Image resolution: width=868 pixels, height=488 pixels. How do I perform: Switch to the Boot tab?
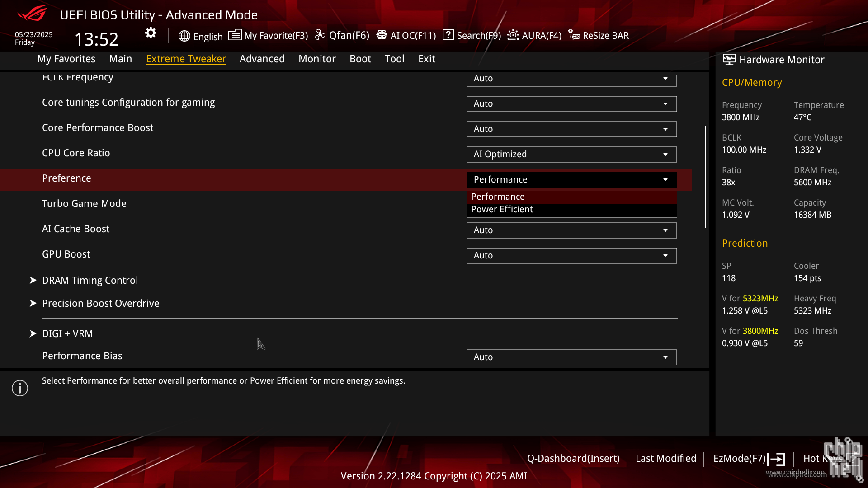(x=360, y=59)
